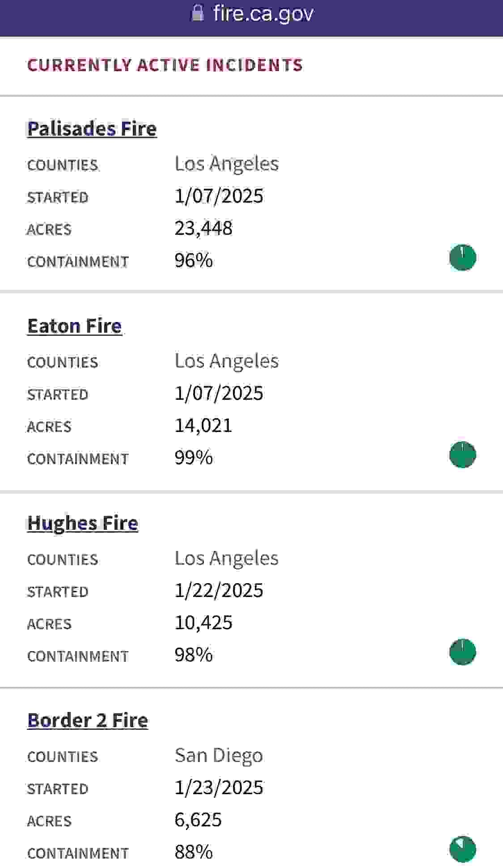Click the Eaton Fire containment pie icon
The width and height of the screenshot is (503, 868).
[x=463, y=455]
